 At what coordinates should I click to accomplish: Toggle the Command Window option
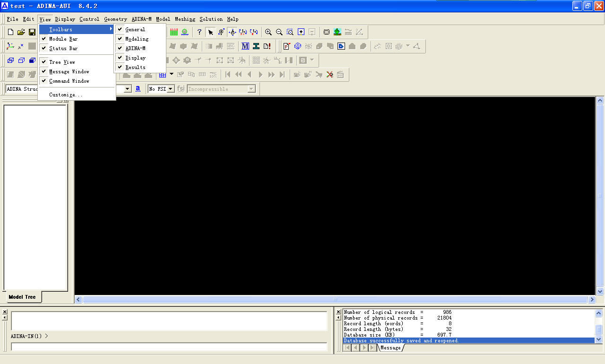coord(77,81)
